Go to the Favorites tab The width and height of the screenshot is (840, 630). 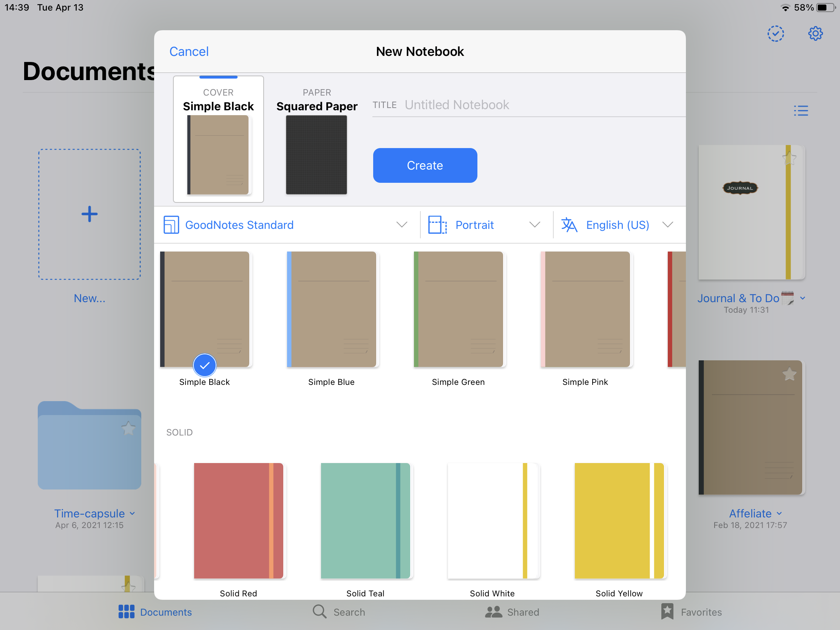691,612
